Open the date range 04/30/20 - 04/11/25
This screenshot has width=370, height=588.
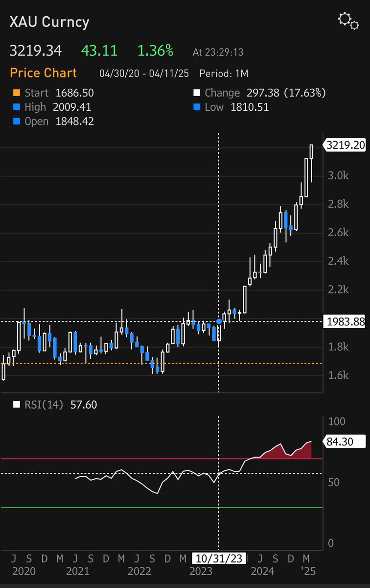click(x=145, y=73)
